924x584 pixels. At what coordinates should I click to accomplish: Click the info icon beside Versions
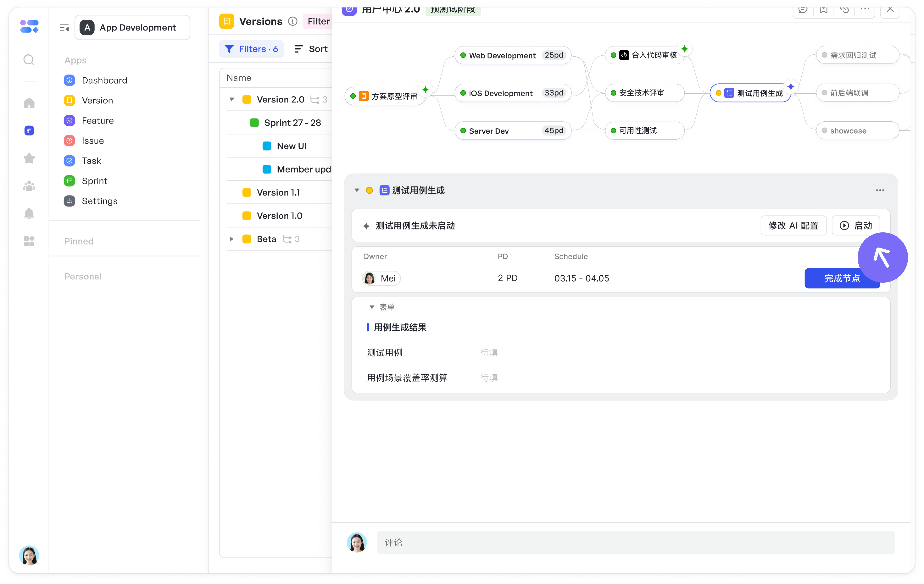293,21
